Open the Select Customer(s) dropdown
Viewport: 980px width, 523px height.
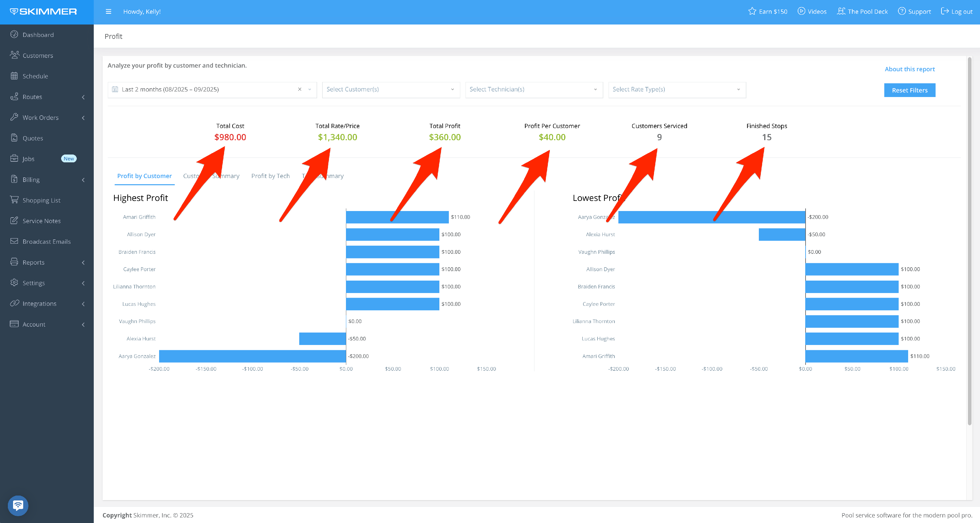click(x=391, y=90)
